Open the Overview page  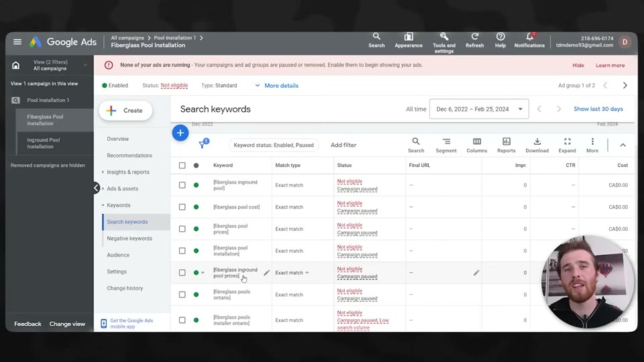click(x=117, y=139)
